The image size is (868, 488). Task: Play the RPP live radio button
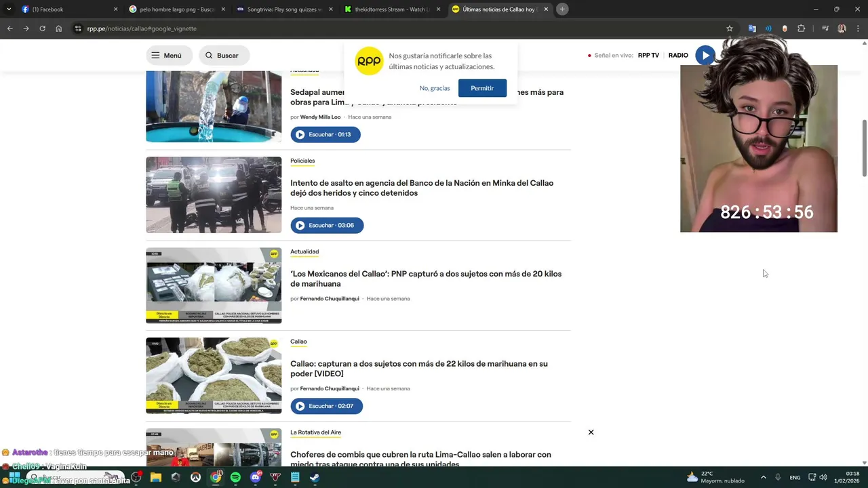click(x=705, y=56)
